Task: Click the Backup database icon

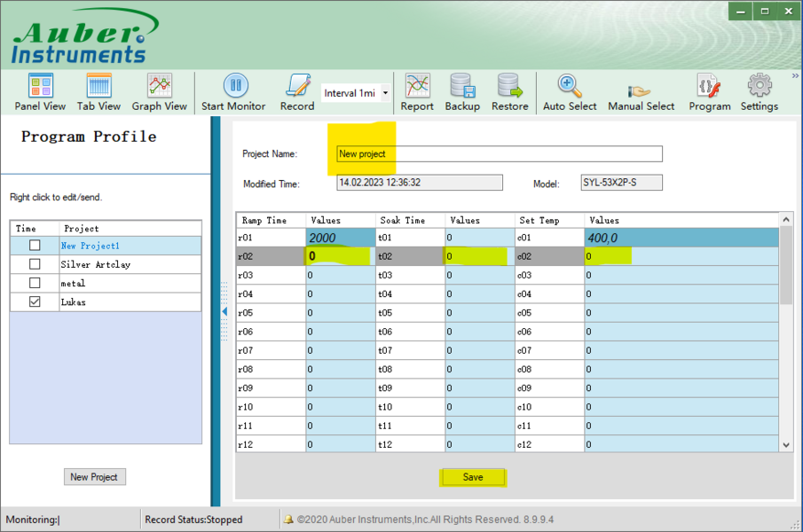Action: pos(461,92)
